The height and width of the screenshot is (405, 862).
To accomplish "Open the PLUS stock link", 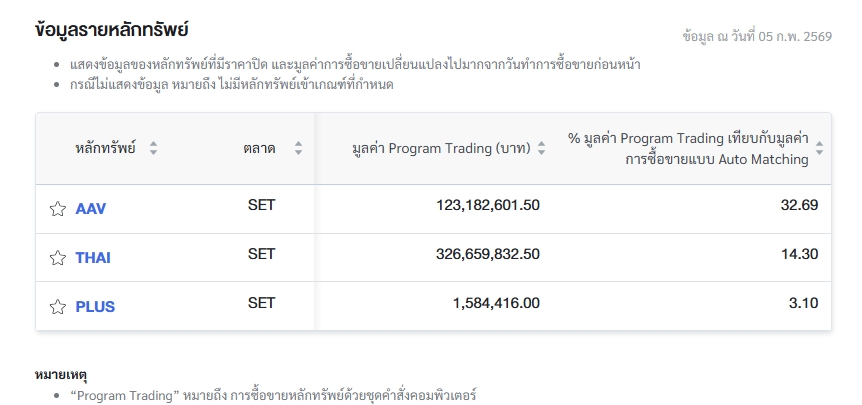I will pyautogui.click(x=95, y=307).
